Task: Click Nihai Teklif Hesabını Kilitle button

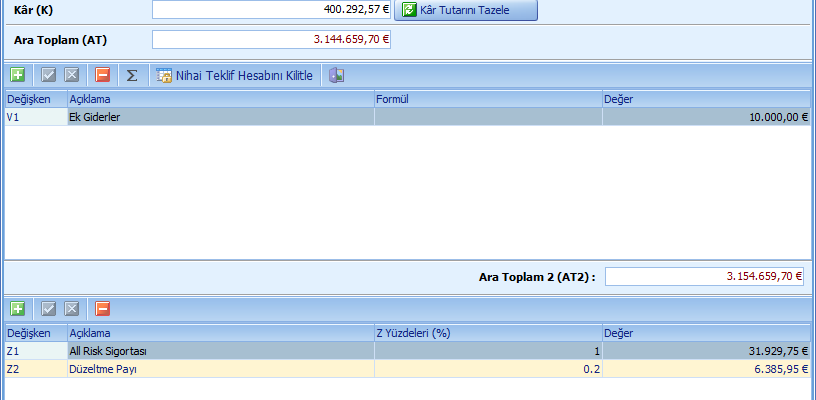Action: [x=235, y=75]
